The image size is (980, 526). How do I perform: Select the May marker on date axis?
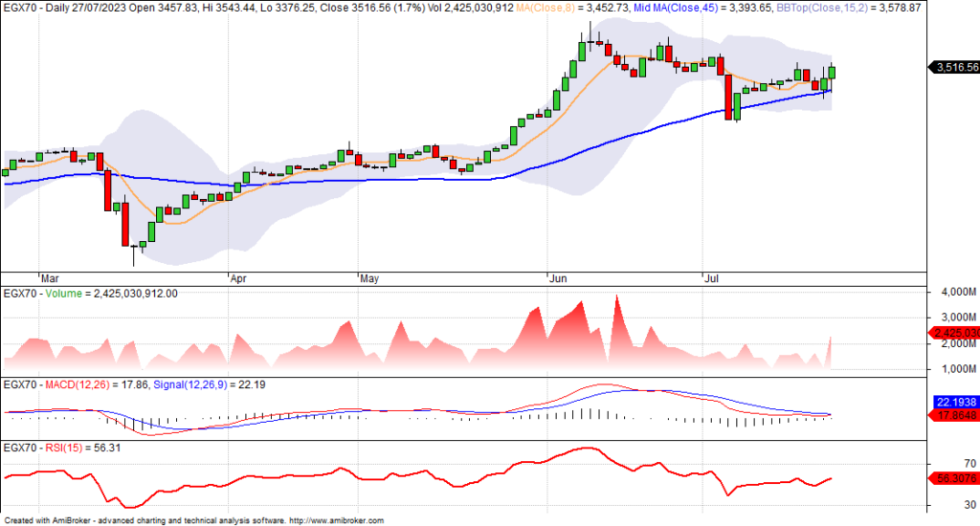click(368, 280)
